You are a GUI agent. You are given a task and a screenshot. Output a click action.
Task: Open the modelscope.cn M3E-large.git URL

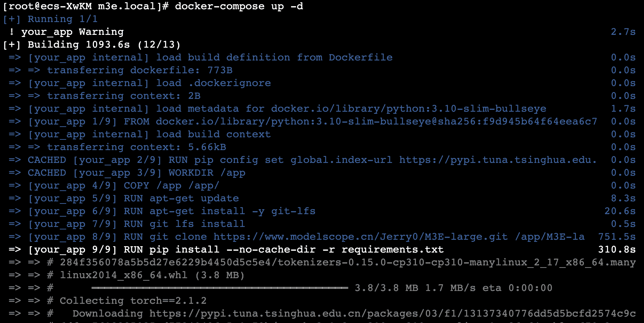[360, 237]
